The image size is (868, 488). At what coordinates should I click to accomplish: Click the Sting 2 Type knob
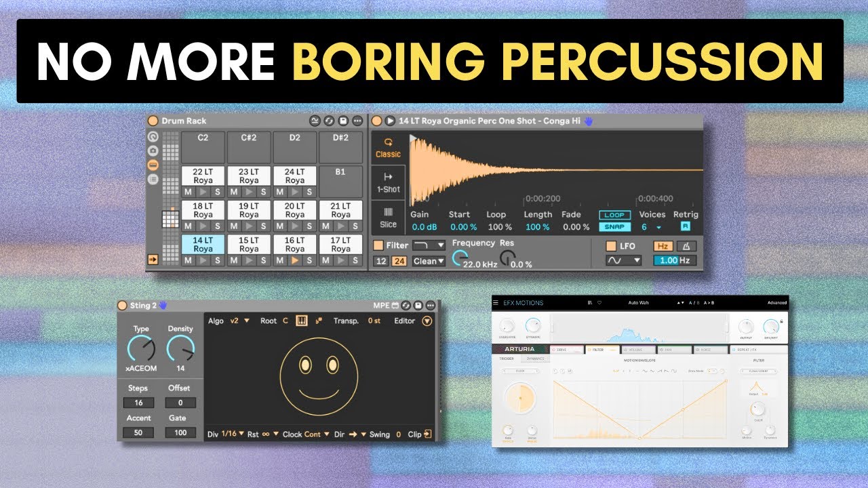(x=141, y=349)
